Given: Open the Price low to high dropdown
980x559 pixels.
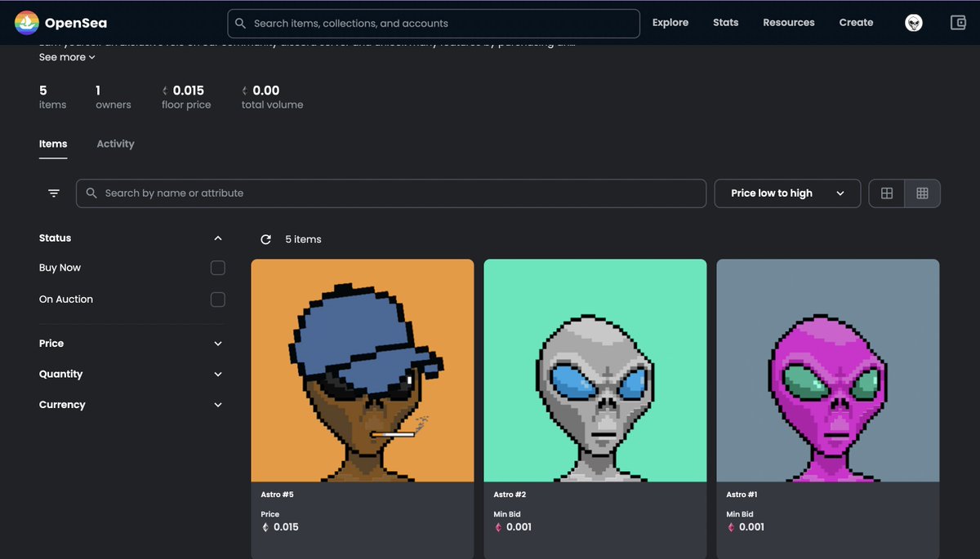Looking at the screenshot, I should tap(787, 193).
